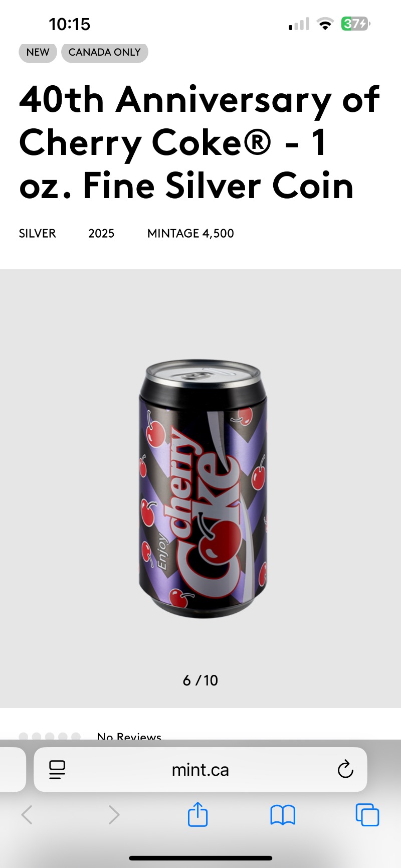This screenshot has width=401, height=868.
Task: Select the NEW tag badge
Action: pyautogui.click(x=38, y=52)
